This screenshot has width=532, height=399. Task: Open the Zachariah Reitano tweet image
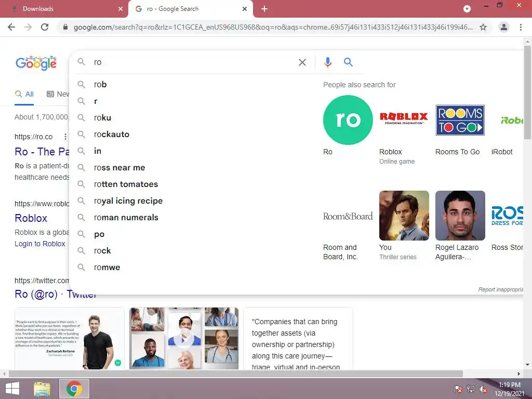tap(70, 338)
